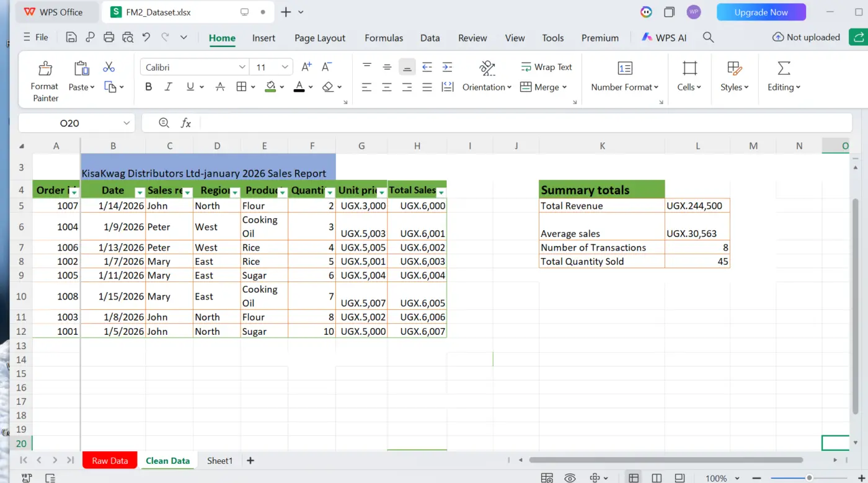Screen dimensions: 868x483
Task: Click the zoom slider handle in status bar
Action: pyautogui.click(x=809, y=478)
